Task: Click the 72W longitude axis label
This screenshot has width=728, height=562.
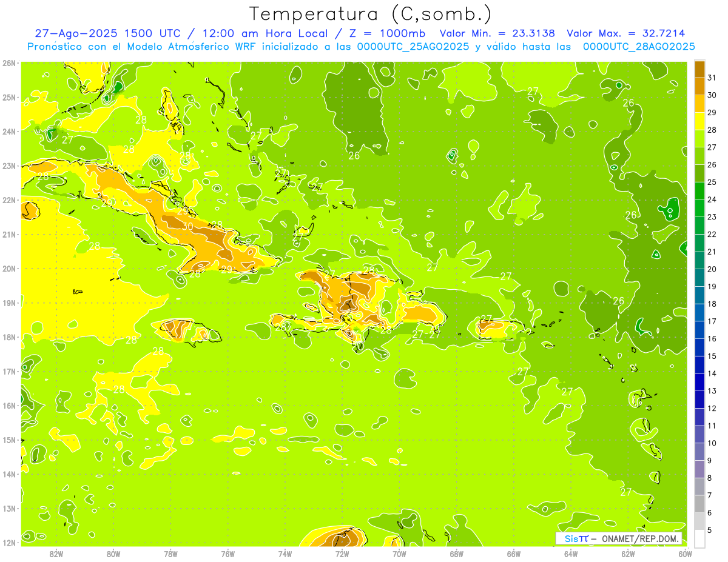Action: (342, 554)
